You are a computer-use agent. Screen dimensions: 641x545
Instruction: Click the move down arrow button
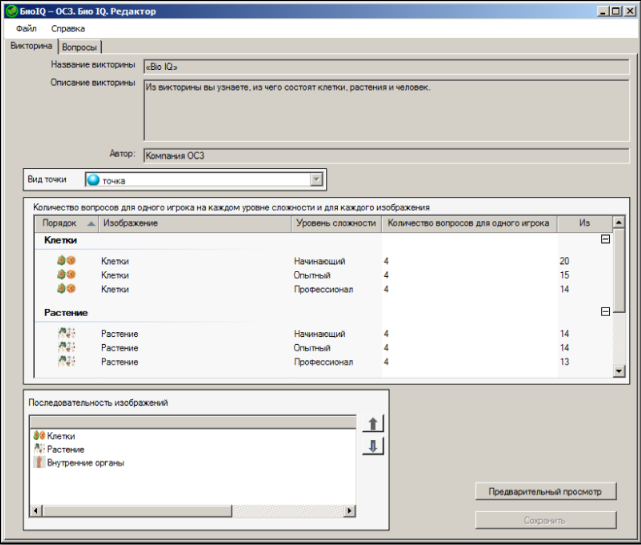(372, 446)
